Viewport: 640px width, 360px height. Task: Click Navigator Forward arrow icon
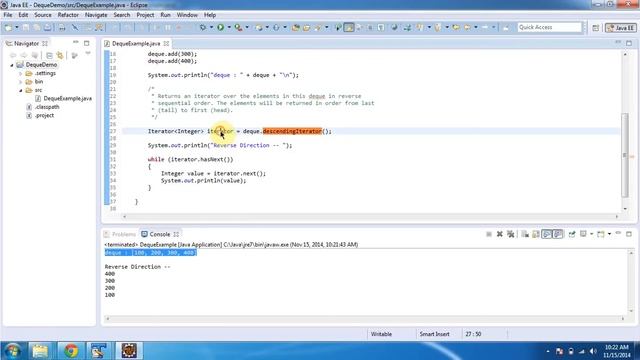click(x=24, y=55)
